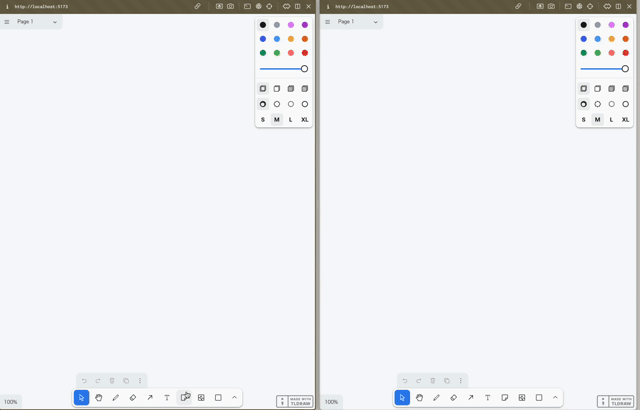The image size is (640, 410).
Task: Select the Text tool in left window
Action: tap(167, 397)
